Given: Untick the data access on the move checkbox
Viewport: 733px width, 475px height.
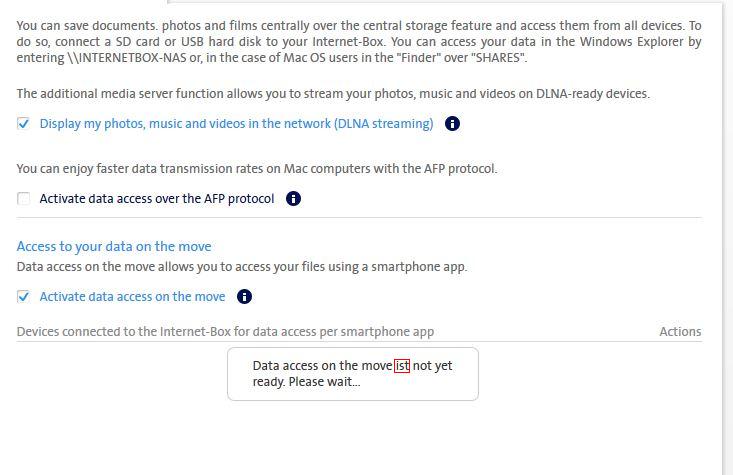Looking at the screenshot, I should click(x=23, y=297).
